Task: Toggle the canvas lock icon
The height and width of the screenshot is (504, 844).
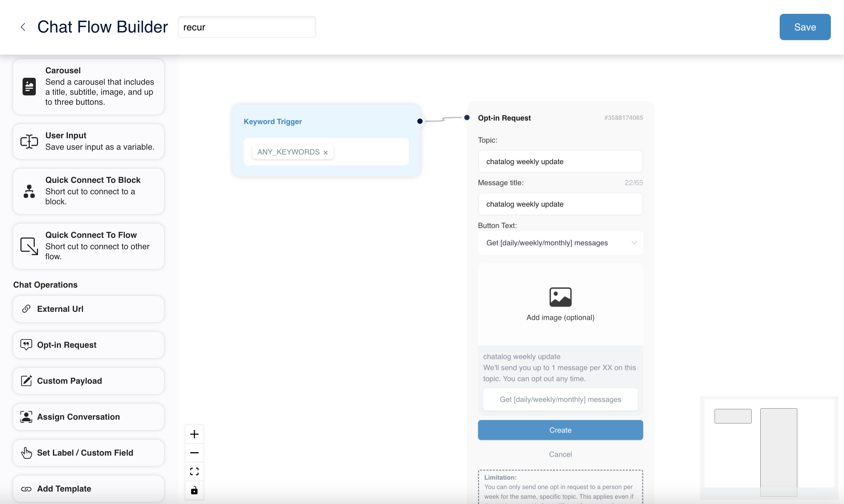Action: [194, 490]
